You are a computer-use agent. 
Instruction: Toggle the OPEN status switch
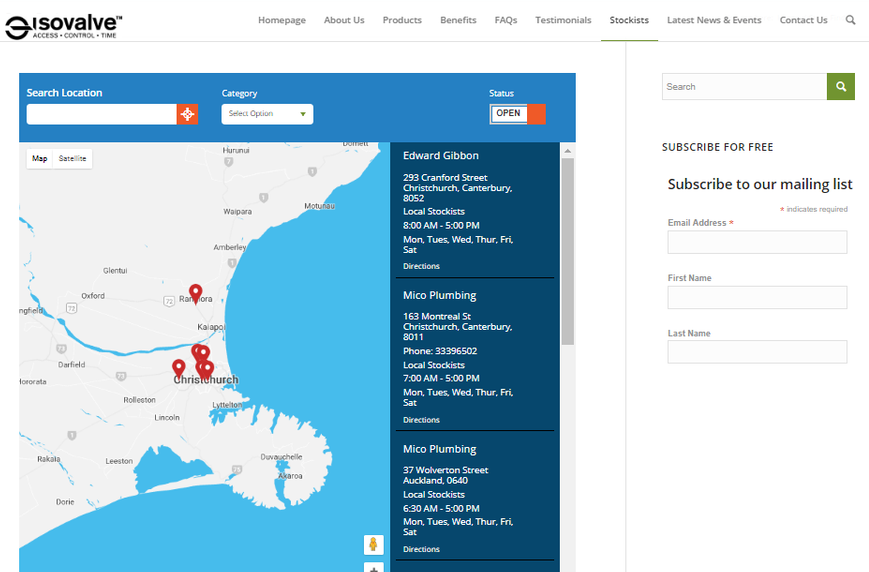518,114
